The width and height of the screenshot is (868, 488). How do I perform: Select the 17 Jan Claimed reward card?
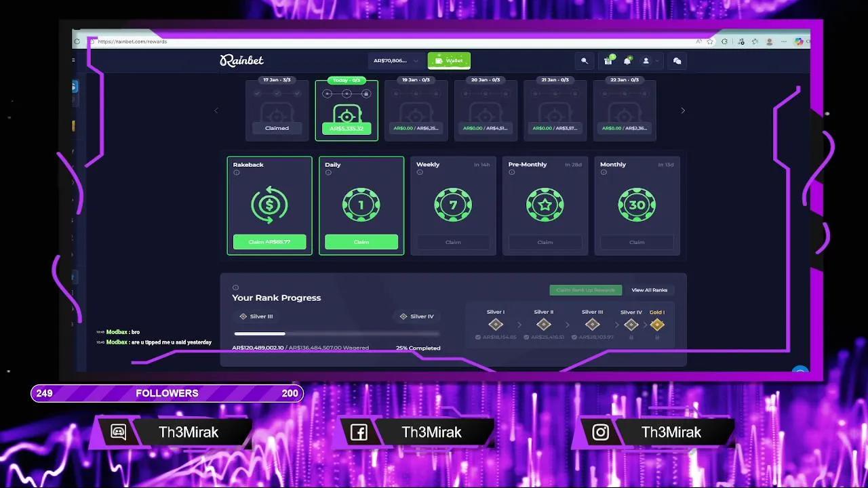277,110
